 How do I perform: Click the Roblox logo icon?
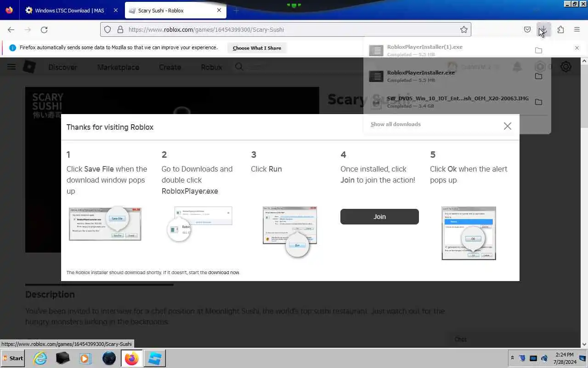(x=29, y=67)
